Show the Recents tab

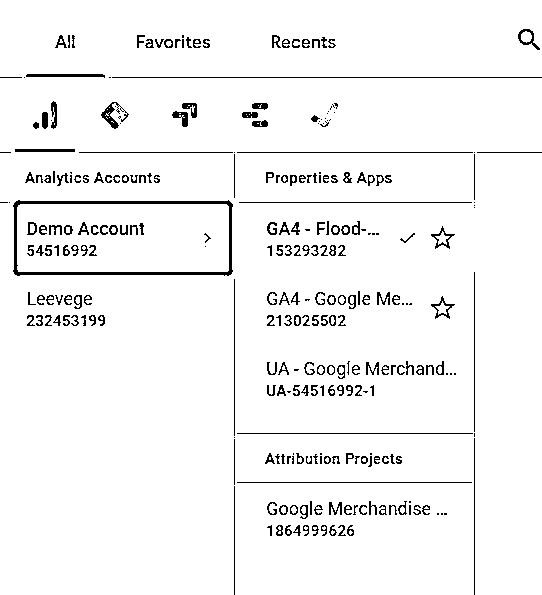(303, 42)
